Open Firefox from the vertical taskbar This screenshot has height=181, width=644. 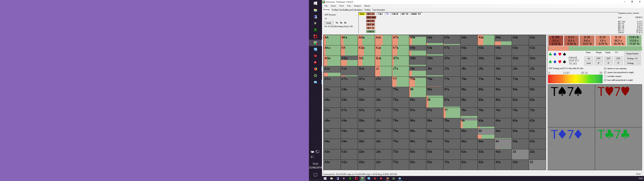(x=315, y=69)
